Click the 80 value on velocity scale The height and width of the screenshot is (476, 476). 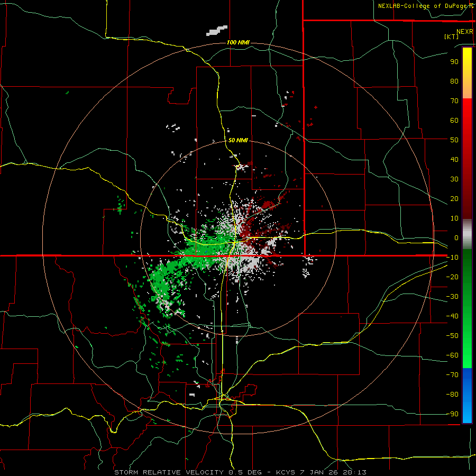click(x=454, y=81)
